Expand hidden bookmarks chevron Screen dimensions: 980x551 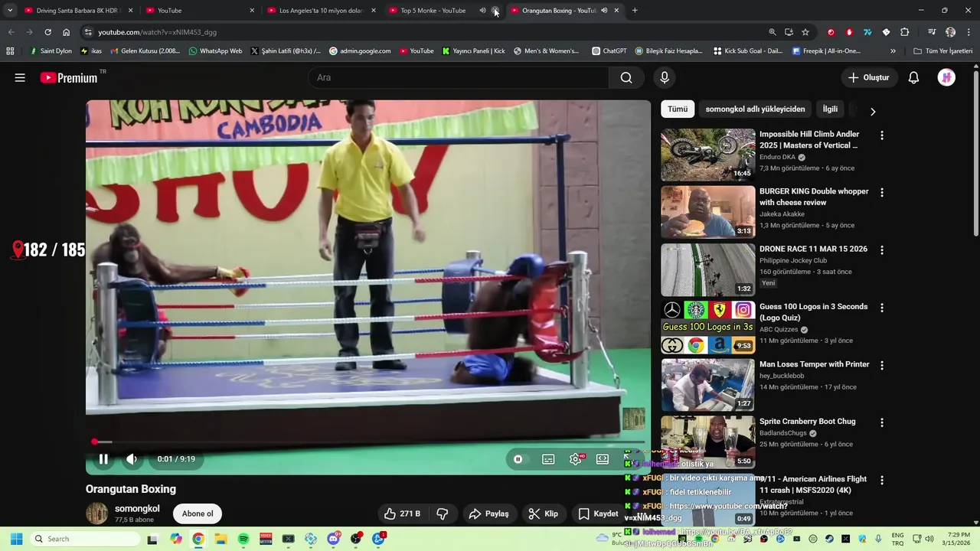(893, 51)
